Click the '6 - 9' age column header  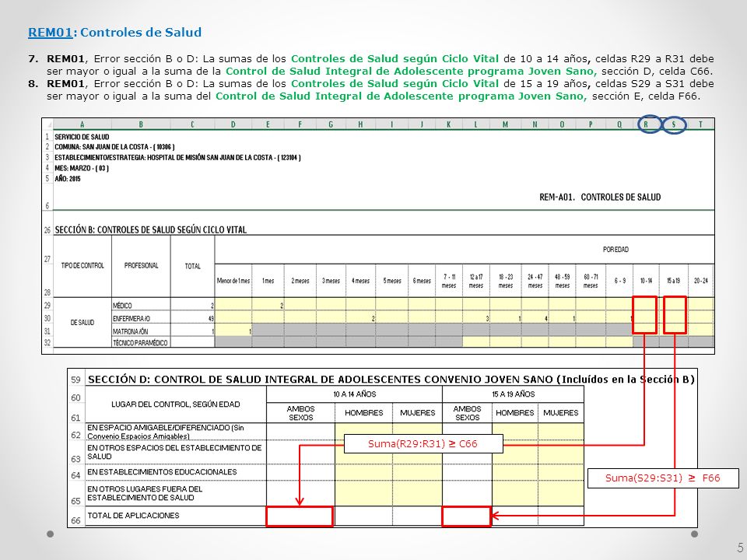pyautogui.click(x=619, y=281)
